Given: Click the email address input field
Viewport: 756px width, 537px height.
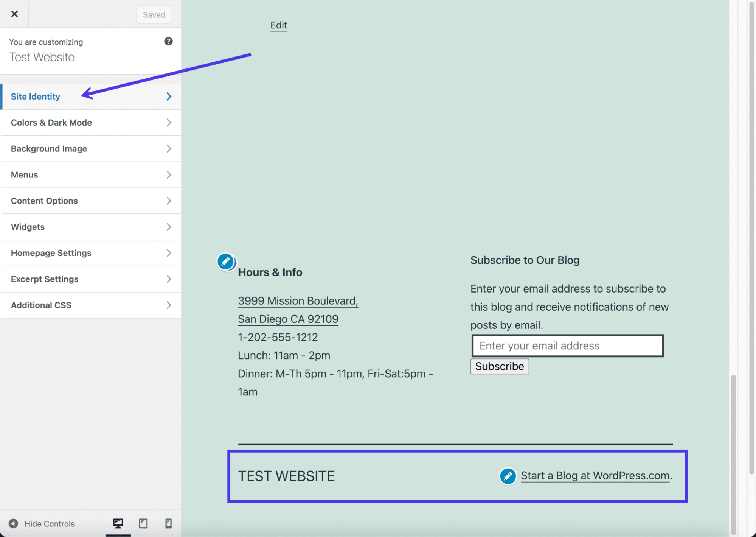Looking at the screenshot, I should click(x=567, y=346).
